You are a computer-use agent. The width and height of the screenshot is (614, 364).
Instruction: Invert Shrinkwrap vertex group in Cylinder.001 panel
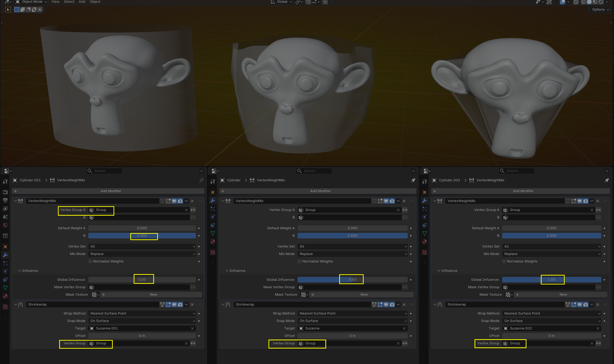tap(193, 343)
